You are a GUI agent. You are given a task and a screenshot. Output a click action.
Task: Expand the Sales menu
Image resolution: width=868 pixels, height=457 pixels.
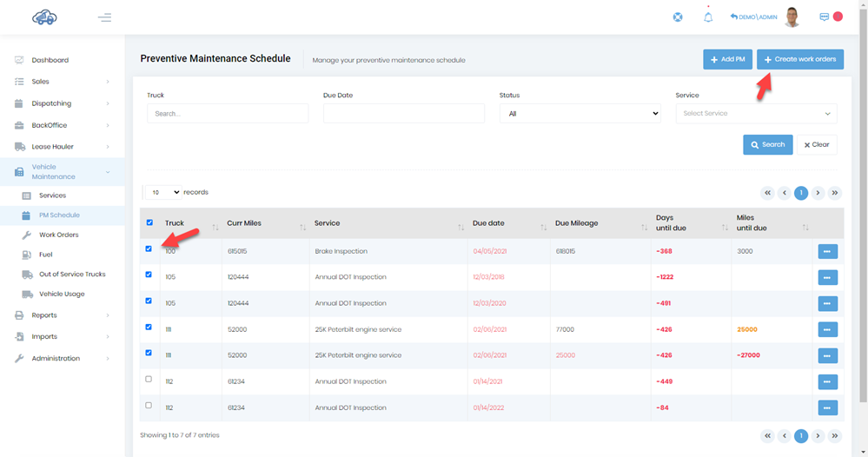coord(62,82)
